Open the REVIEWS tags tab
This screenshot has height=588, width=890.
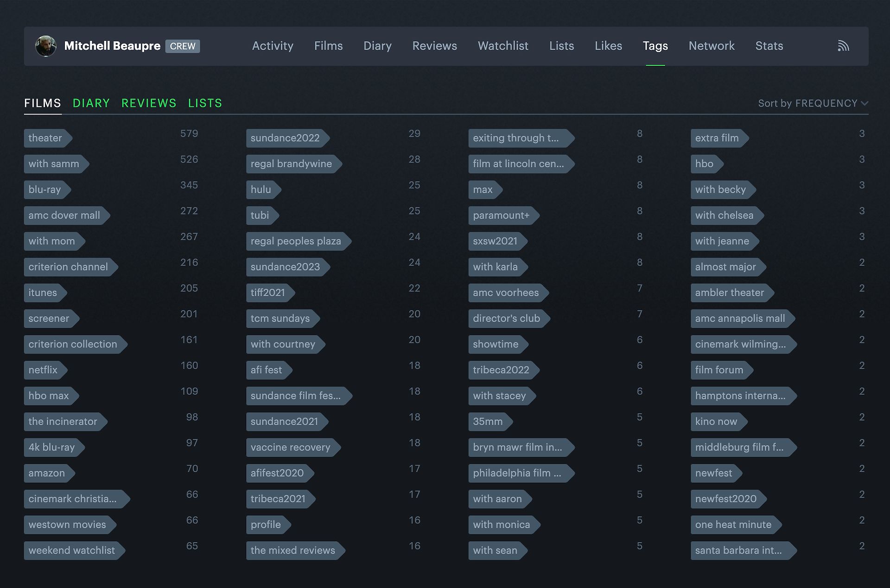pyautogui.click(x=148, y=103)
